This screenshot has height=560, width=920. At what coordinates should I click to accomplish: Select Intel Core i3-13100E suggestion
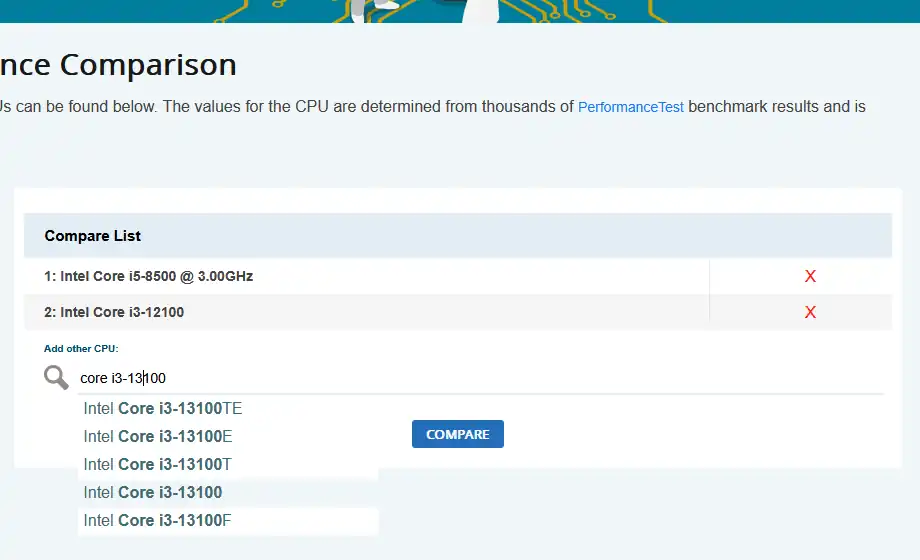point(158,436)
